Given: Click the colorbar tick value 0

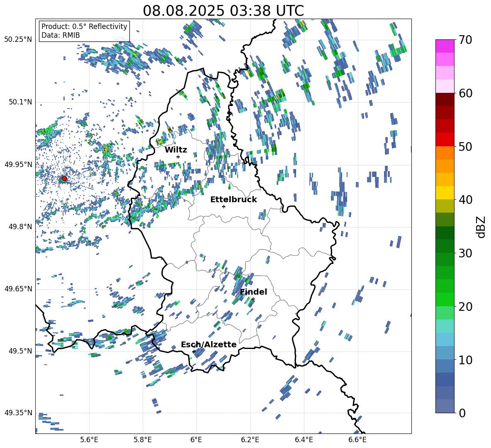Looking at the screenshot, I should click(x=462, y=413).
